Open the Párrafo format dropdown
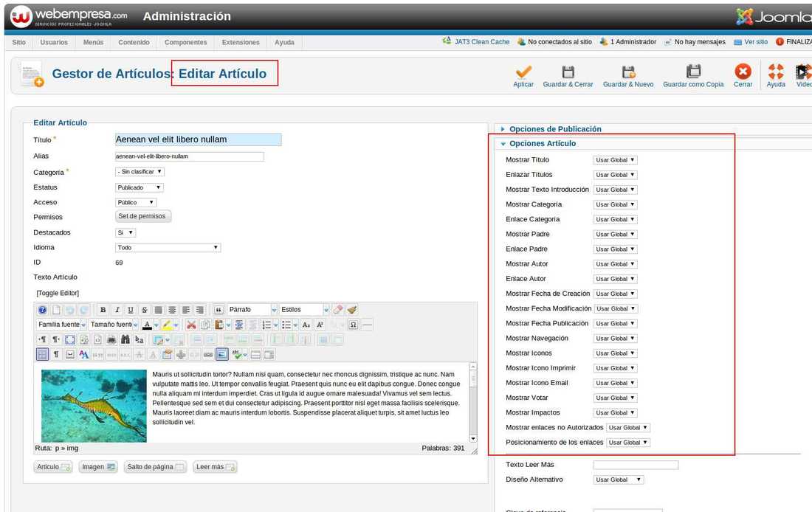Viewport: 812px width, 512px height. click(252, 310)
